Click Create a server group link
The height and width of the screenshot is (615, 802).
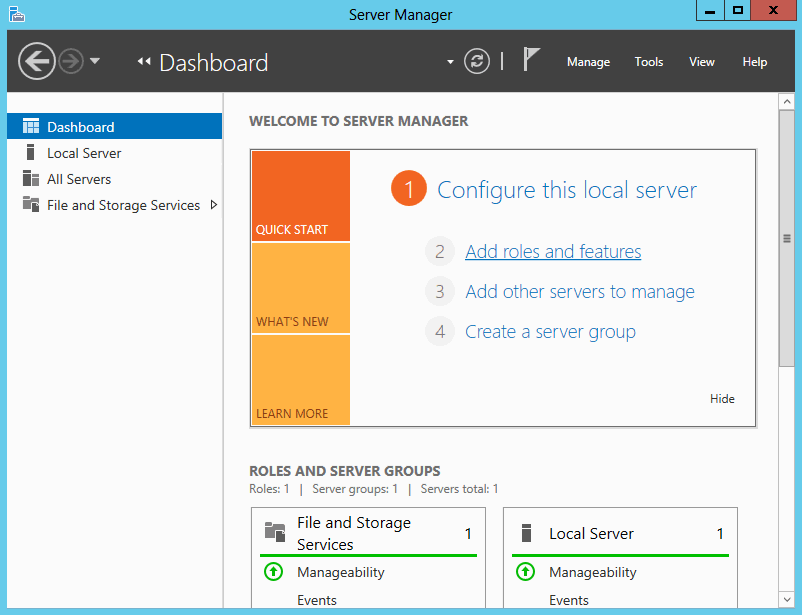click(550, 332)
